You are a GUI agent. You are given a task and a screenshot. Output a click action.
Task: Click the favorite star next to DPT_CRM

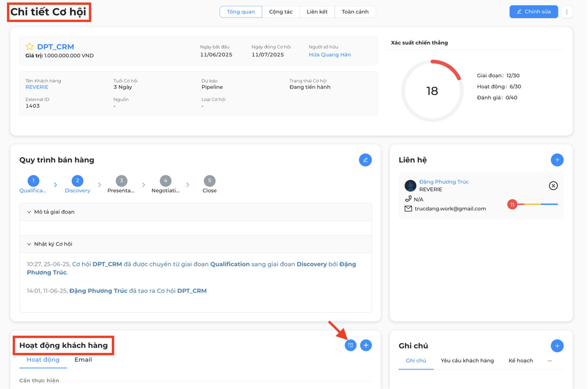click(x=30, y=46)
